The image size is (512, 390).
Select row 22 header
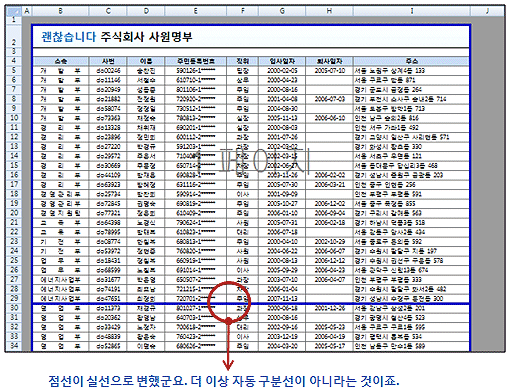14,232
